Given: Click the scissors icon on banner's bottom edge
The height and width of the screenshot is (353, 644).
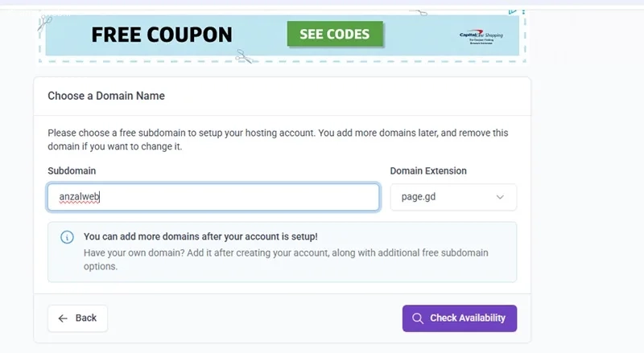Looking at the screenshot, I should tap(245, 56).
